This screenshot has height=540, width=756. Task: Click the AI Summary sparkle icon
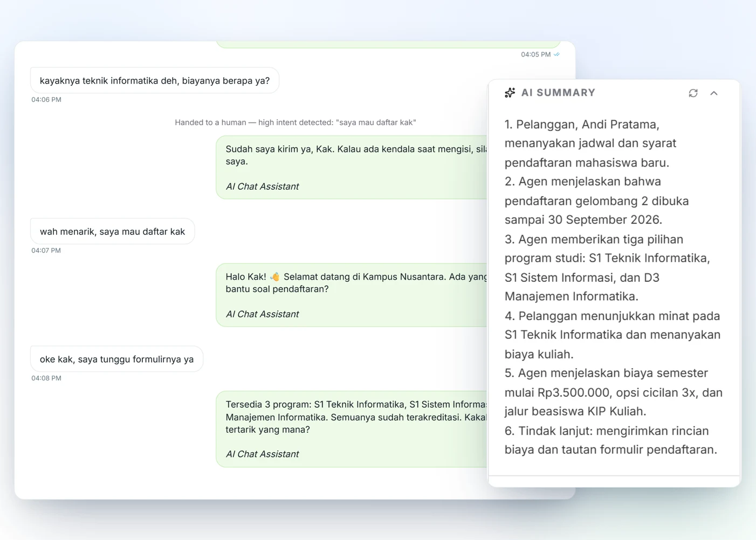tap(510, 93)
